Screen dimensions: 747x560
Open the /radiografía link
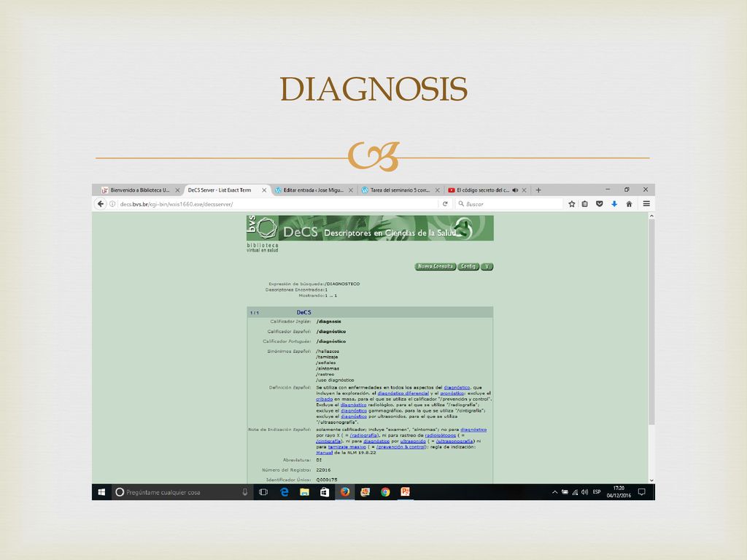(364, 435)
